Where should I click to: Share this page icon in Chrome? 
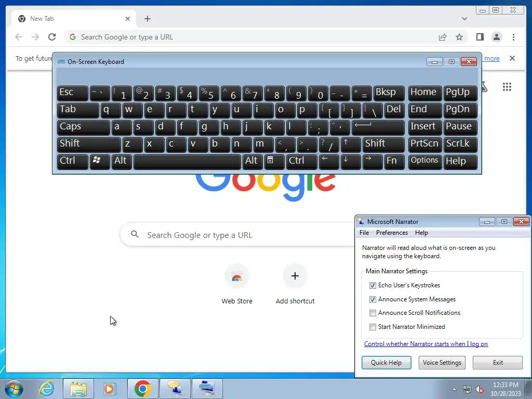point(443,37)
